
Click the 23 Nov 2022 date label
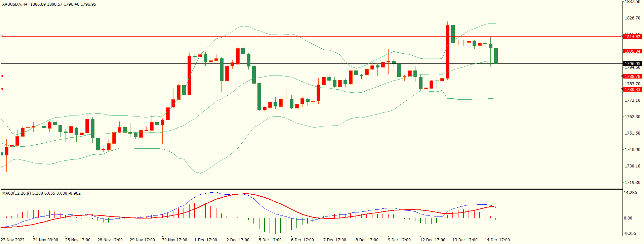12,240
